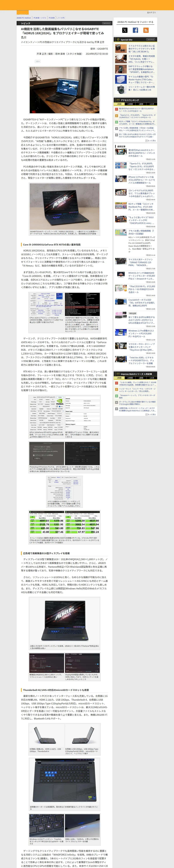Screen dimensions: 174x868
Task: Click the リスト button below the byline
Action: (x=38, y=61)
